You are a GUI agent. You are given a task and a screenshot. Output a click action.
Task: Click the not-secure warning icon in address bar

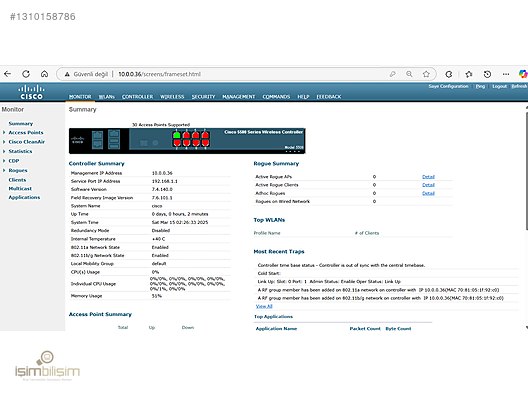pos(67,74)
